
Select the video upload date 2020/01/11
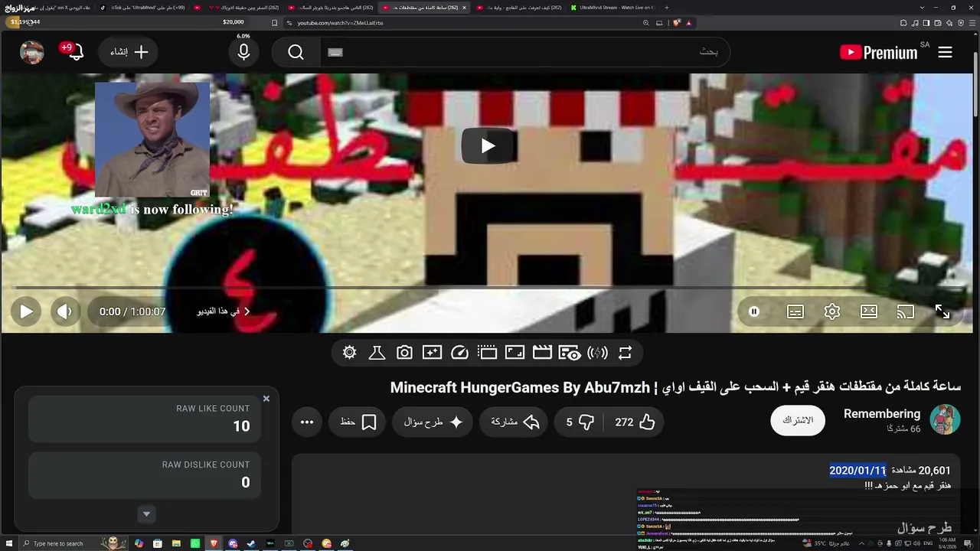[x=857, y=471]
